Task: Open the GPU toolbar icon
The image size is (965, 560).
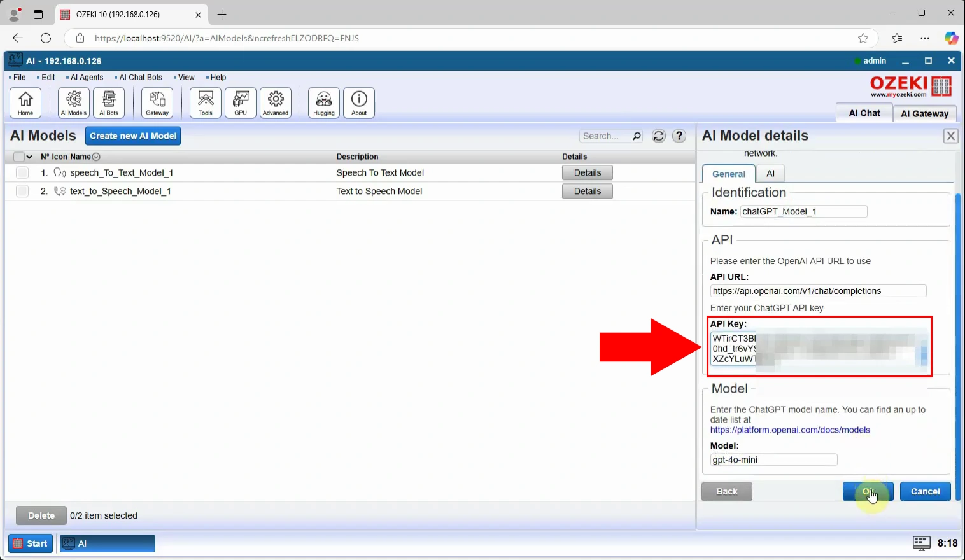Action: click(241, 102)
